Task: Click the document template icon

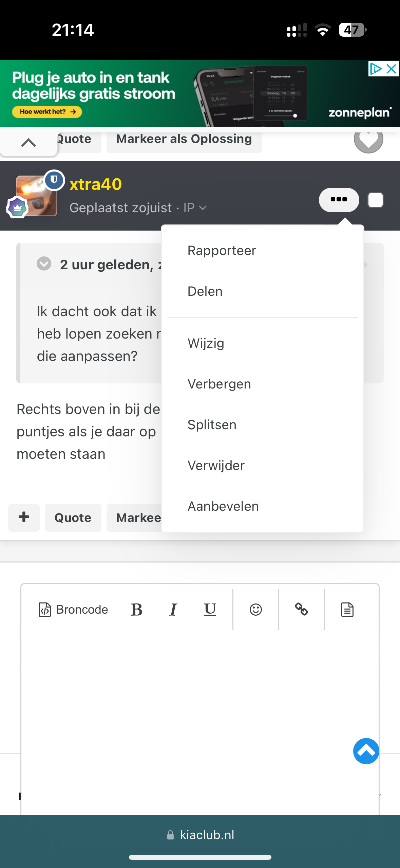Action: coord(347,610)
